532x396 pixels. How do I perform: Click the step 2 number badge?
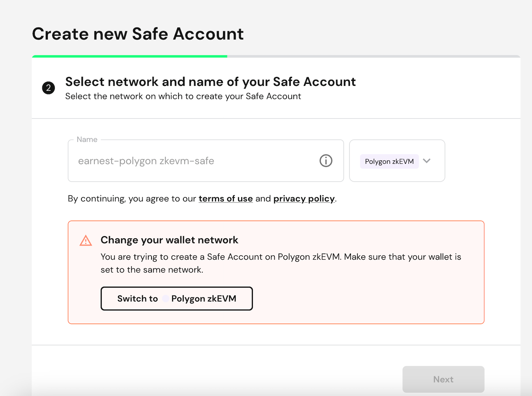pyautogui.click(x=49, y=88)
